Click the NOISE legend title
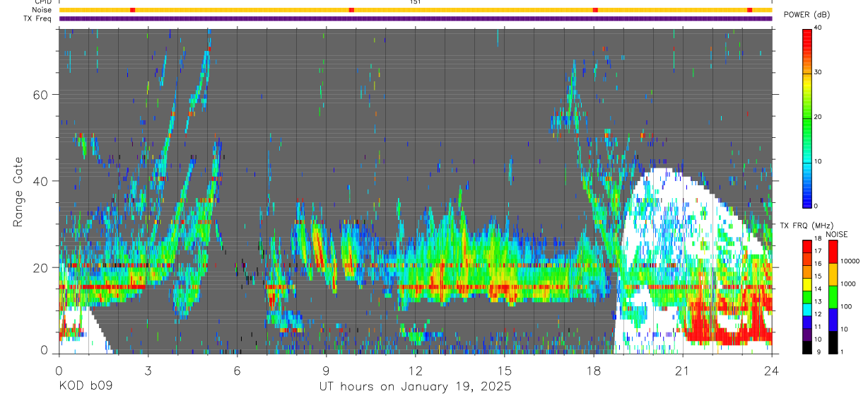 tap(838, 234)
